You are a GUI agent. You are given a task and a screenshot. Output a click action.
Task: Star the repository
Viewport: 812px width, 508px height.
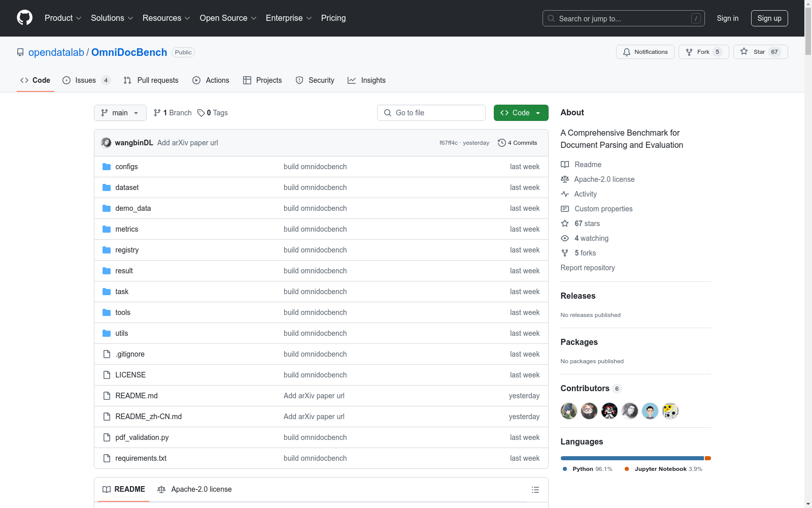(x=760, y=52)
